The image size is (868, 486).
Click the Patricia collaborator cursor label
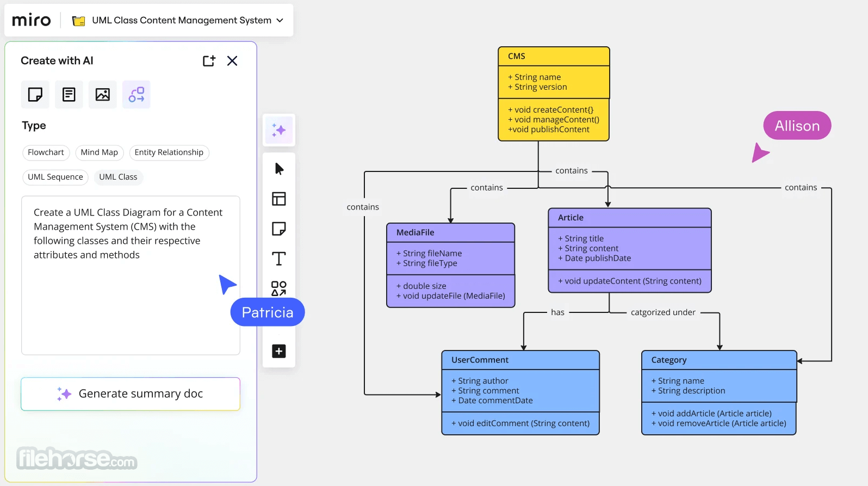tap(268, 312)
